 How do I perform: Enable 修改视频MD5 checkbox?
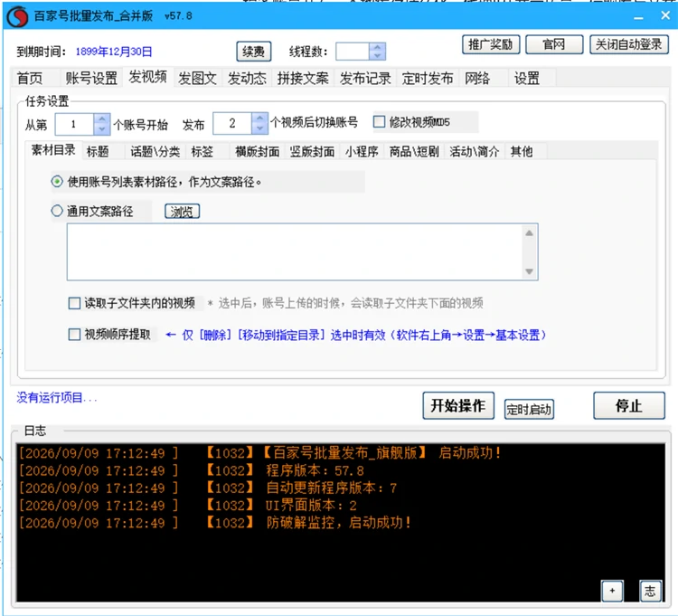(379, 121)
